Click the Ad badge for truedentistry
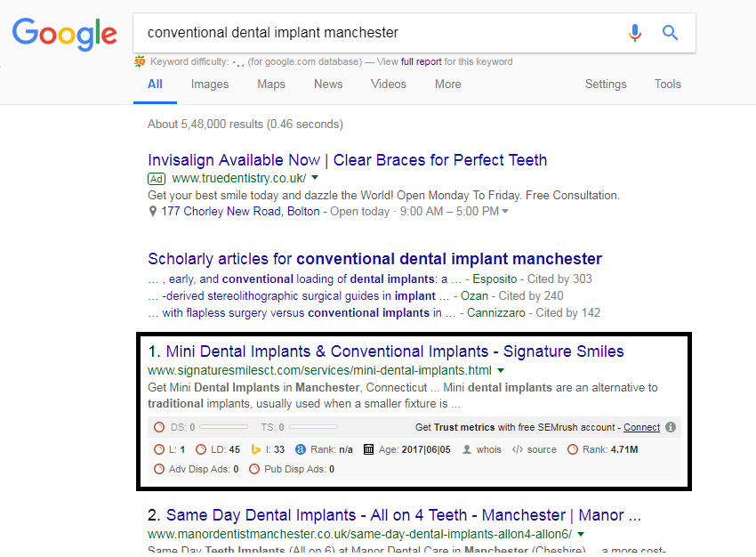 (x=157, y=179)
